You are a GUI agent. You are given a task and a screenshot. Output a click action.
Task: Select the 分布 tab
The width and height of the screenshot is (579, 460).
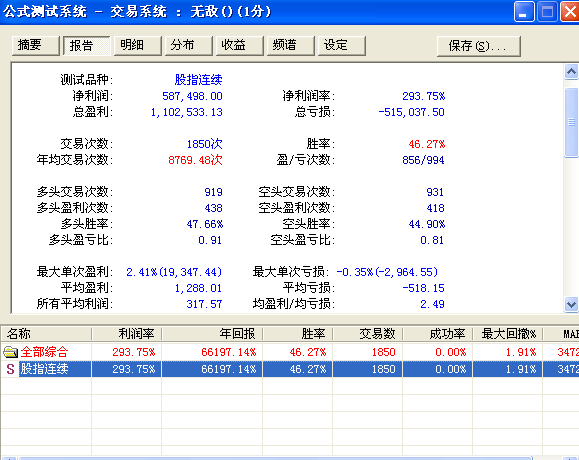click(188, 46)
